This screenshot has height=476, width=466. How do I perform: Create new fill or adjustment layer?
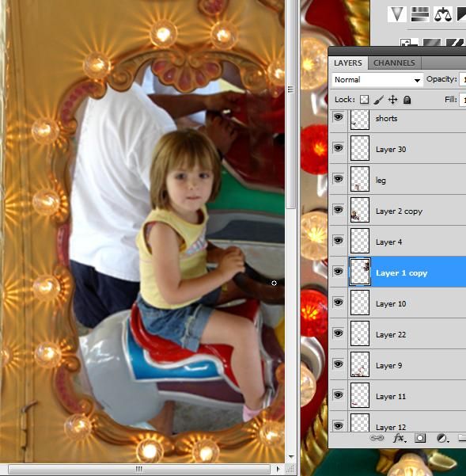click(441, 438)
